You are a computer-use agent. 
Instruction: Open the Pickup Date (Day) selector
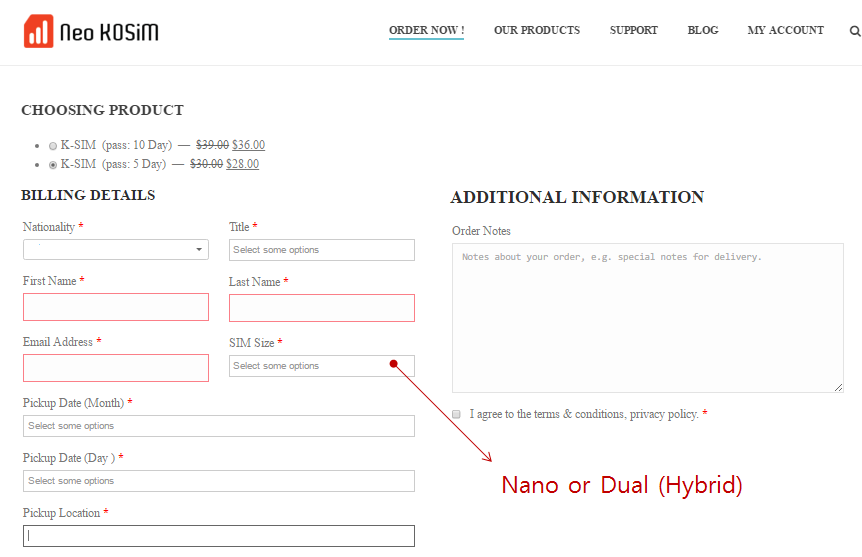point(219,481)
